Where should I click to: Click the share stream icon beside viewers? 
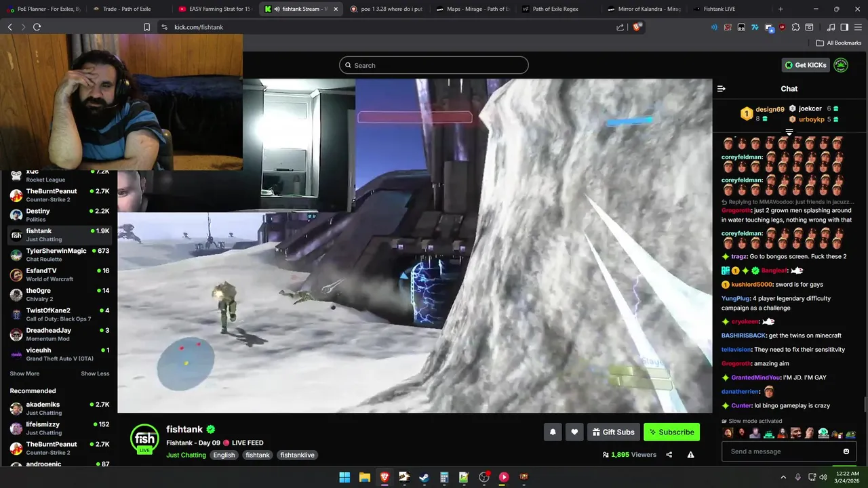[669, 455]
